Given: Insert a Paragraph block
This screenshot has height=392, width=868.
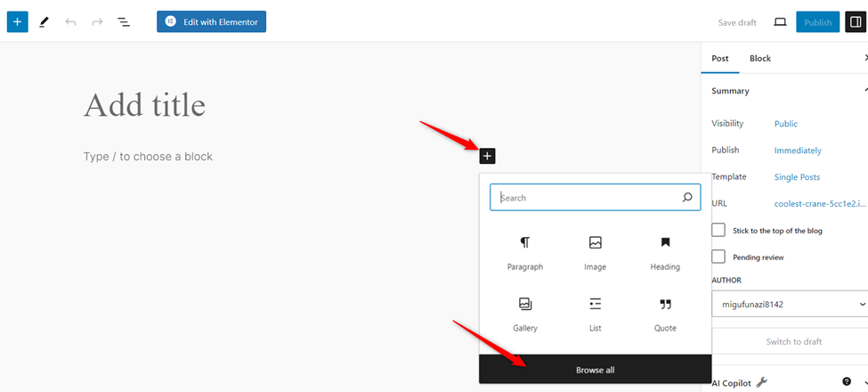Looking at the screenshot, I should pos(524,254).
